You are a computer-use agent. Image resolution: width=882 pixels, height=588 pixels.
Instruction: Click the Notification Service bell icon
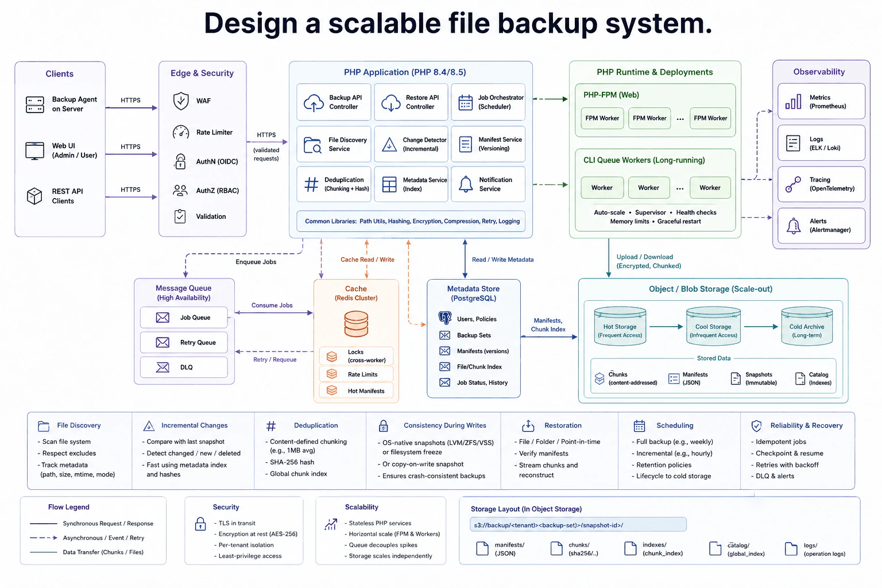(x=466, y=184)
